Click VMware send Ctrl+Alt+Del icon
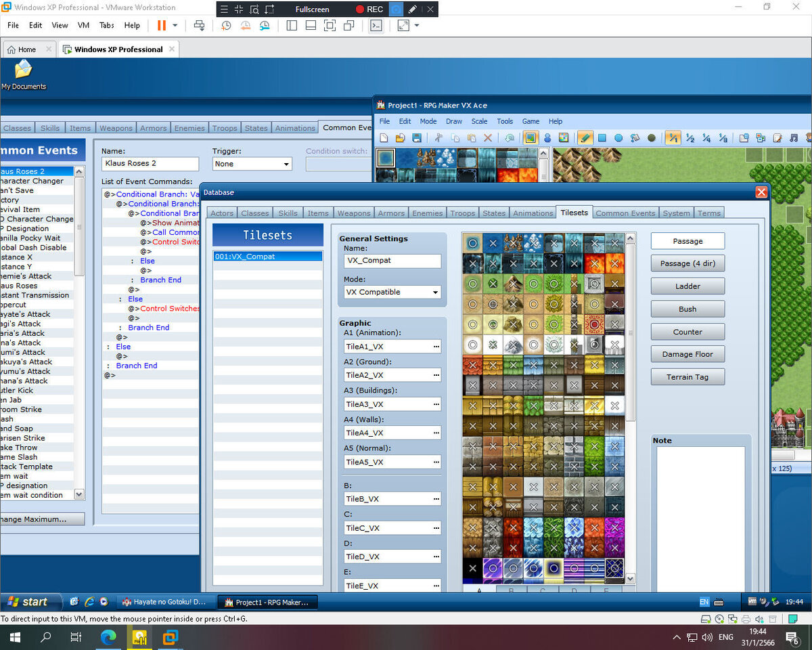812x650 pixels. coord(199,25)
